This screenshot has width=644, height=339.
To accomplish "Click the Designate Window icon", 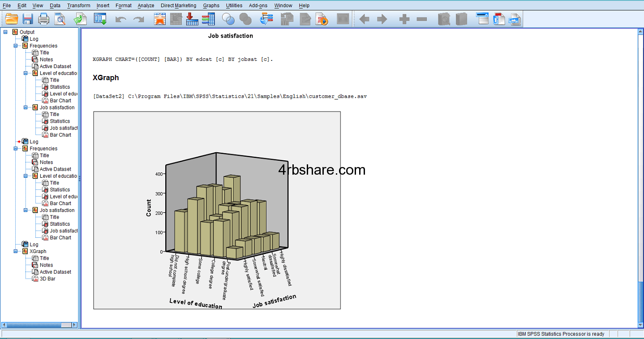I will 343,19.
